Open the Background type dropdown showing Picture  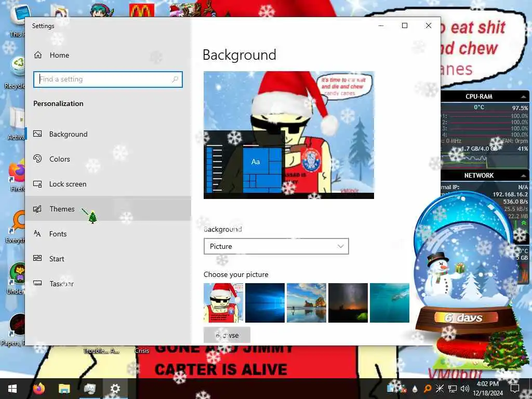276,246
